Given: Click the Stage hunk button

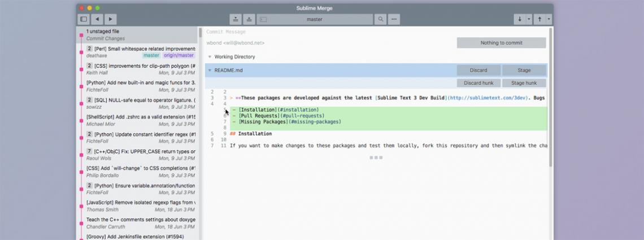Looking at the screenshot, I should 524,83.
